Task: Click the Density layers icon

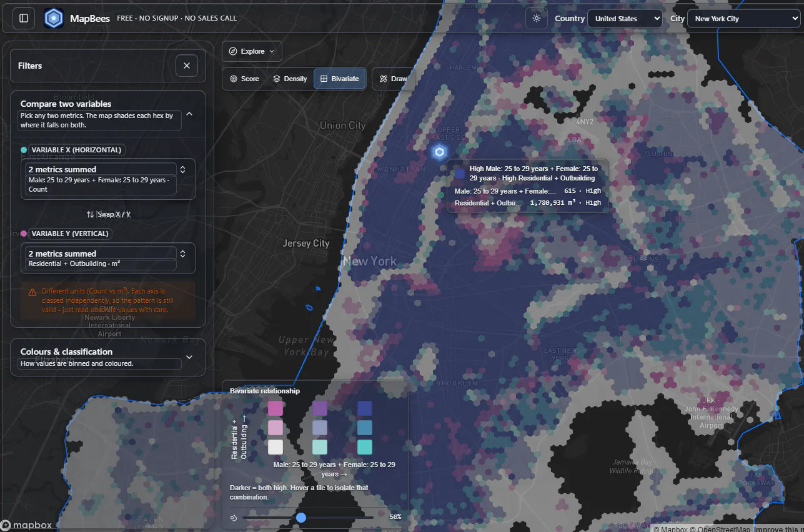Action: click(276, 79)
